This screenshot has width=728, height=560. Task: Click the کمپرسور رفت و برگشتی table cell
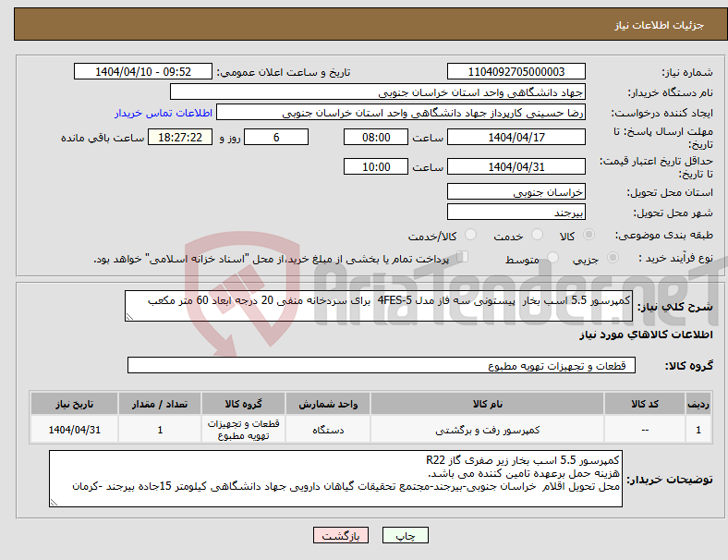487,430
